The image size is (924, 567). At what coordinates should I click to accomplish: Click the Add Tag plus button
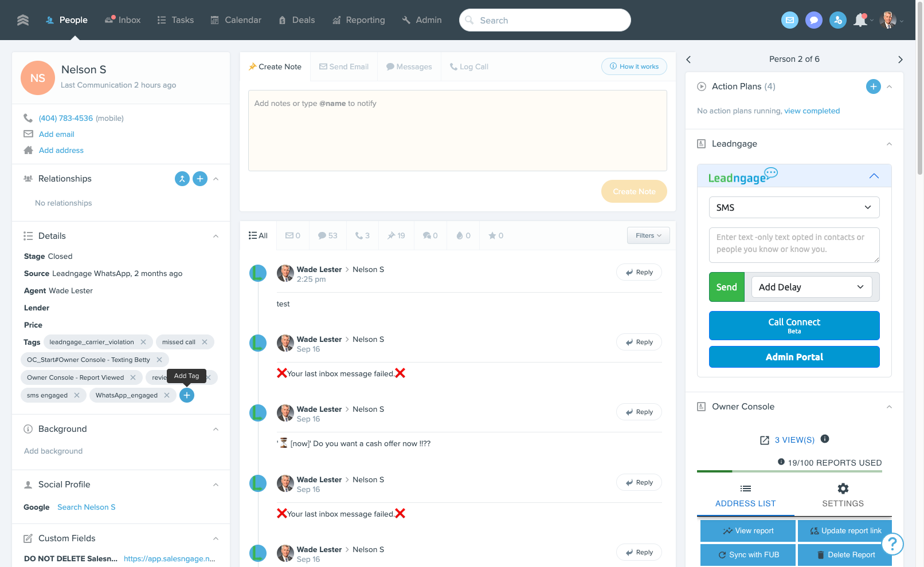(x=187, y=395)
